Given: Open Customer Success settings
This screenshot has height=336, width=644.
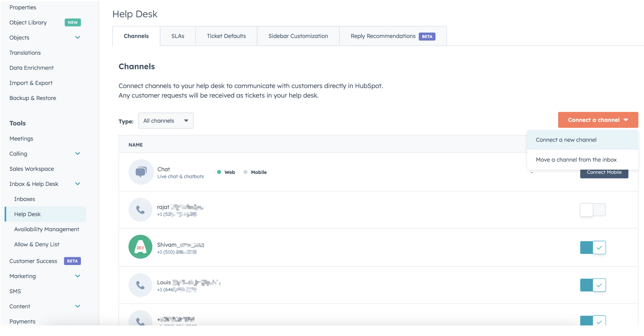Looking at the screenshot, I should [x=33, y=261].
